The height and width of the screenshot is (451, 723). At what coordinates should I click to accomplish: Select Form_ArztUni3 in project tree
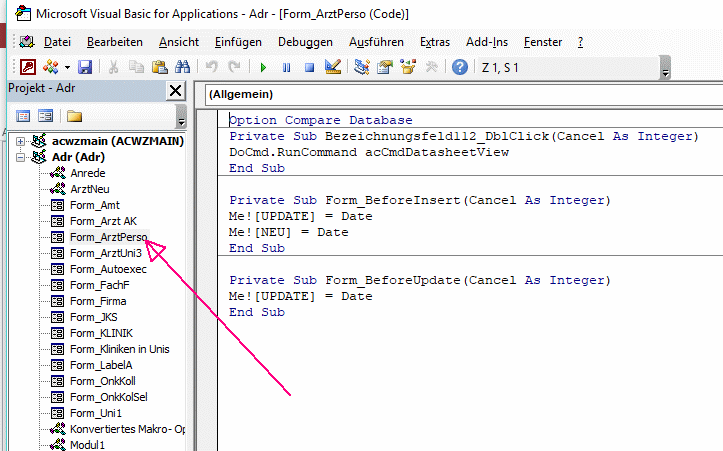point(106,253)
